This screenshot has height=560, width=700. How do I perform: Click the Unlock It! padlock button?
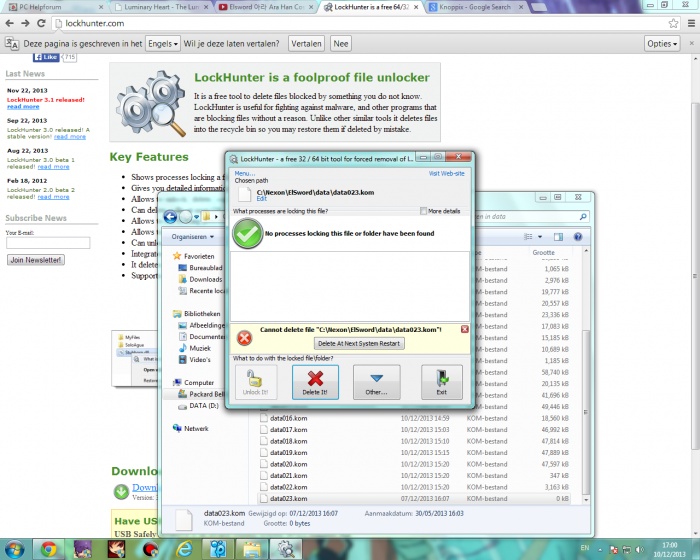[256, 382]
